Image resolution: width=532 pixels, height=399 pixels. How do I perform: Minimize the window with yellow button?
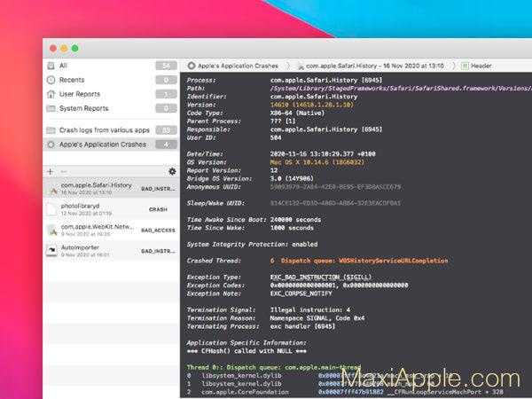tap(64, 48)
